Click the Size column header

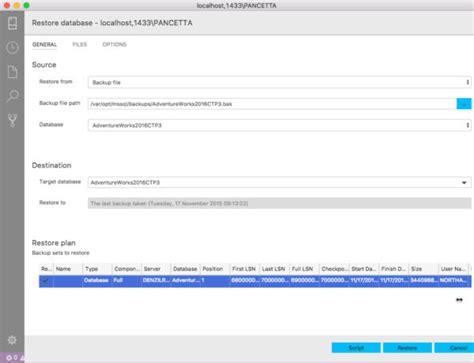[x=423, y=269]
